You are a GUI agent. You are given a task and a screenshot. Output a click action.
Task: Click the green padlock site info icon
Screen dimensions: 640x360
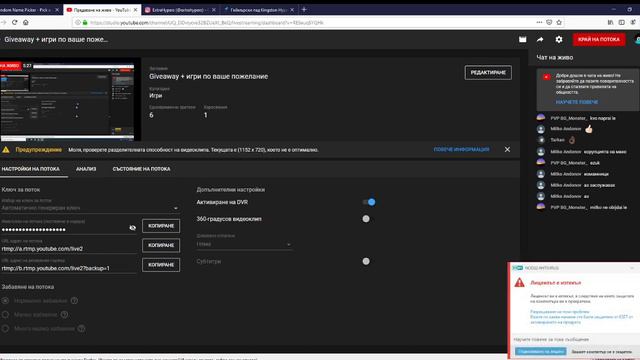(x=85, y=23)
